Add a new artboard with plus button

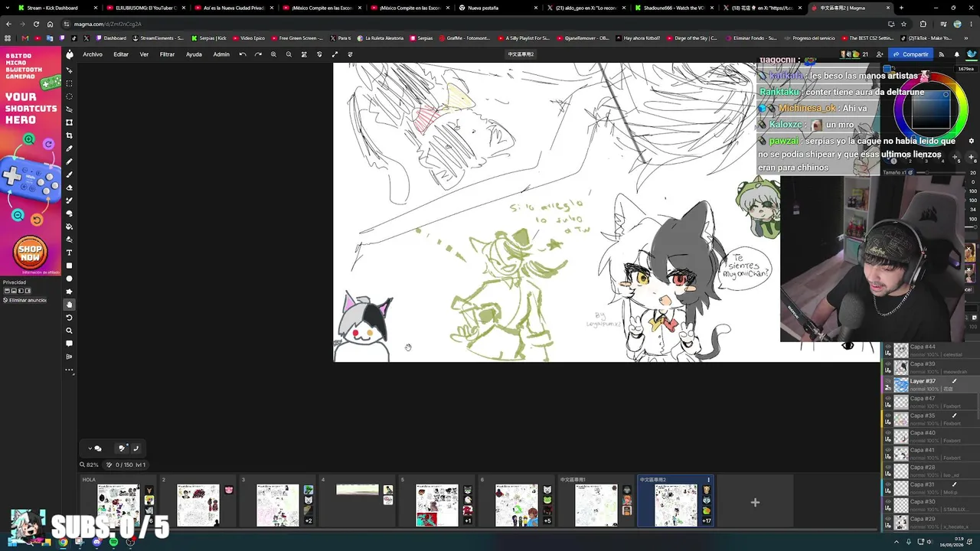(x=755, y=502)
